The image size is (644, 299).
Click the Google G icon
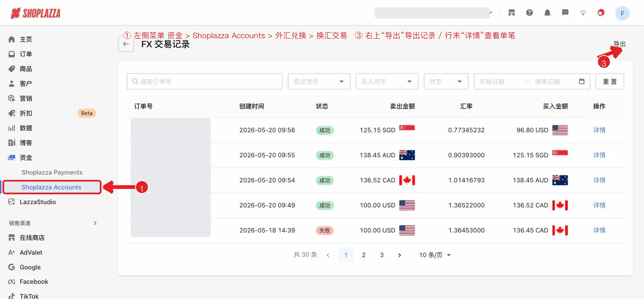[12, 267]
